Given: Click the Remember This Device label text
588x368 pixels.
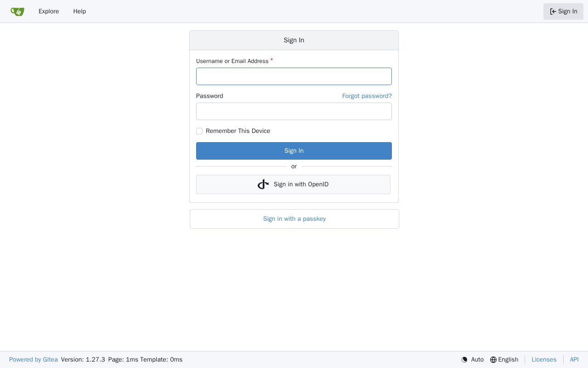Looking at the screenshot, I should coord(238,131).
